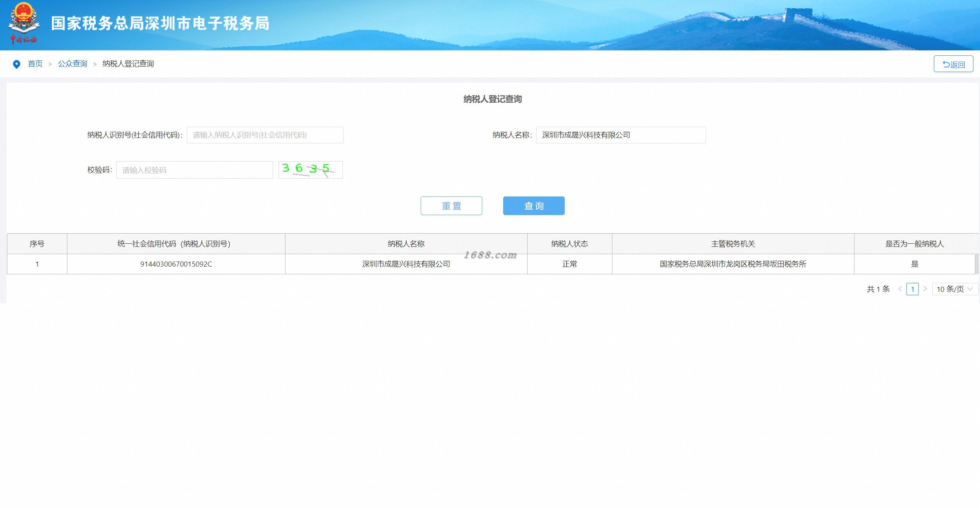Click the captcha image to refresh it

(310, 170)
